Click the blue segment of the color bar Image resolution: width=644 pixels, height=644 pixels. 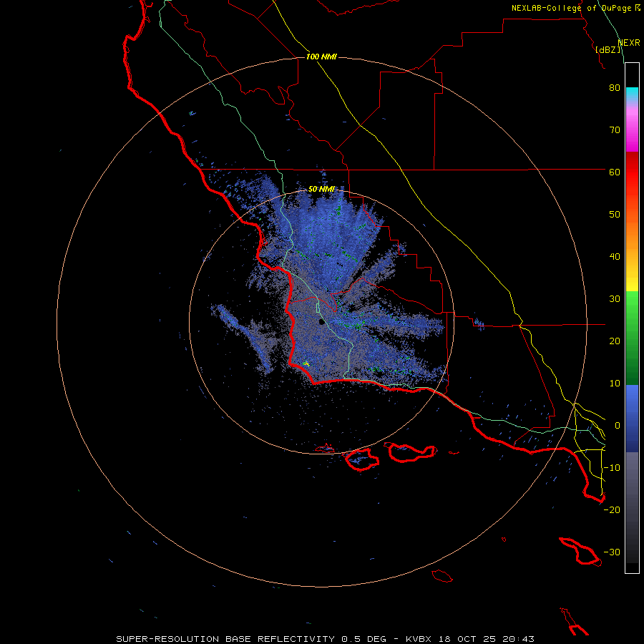pyautogui.click(x=632, y=419)
